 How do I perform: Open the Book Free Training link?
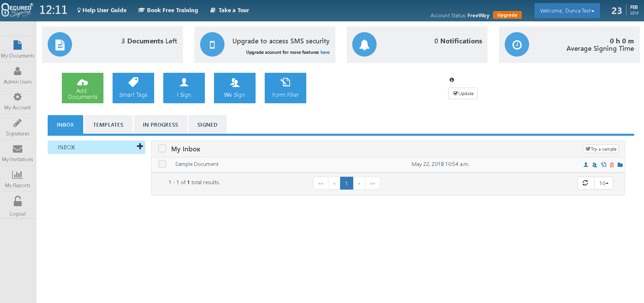coord(168,10)
